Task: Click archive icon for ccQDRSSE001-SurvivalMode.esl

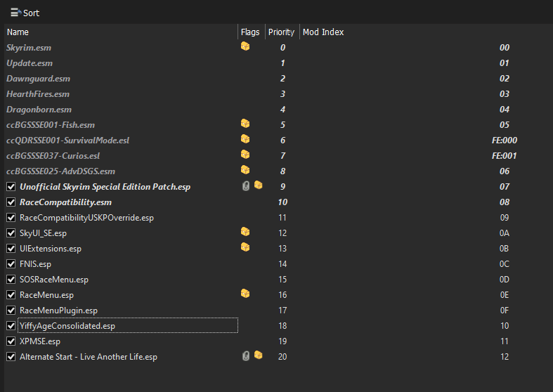Action: click(245, 139)
